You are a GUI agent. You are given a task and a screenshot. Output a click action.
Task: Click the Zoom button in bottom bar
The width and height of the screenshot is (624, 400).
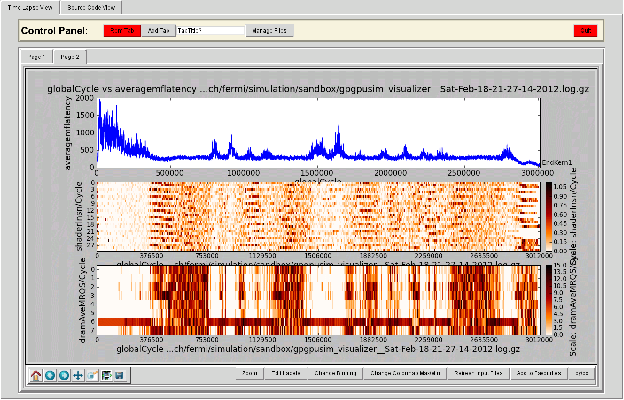coord(249,373)
